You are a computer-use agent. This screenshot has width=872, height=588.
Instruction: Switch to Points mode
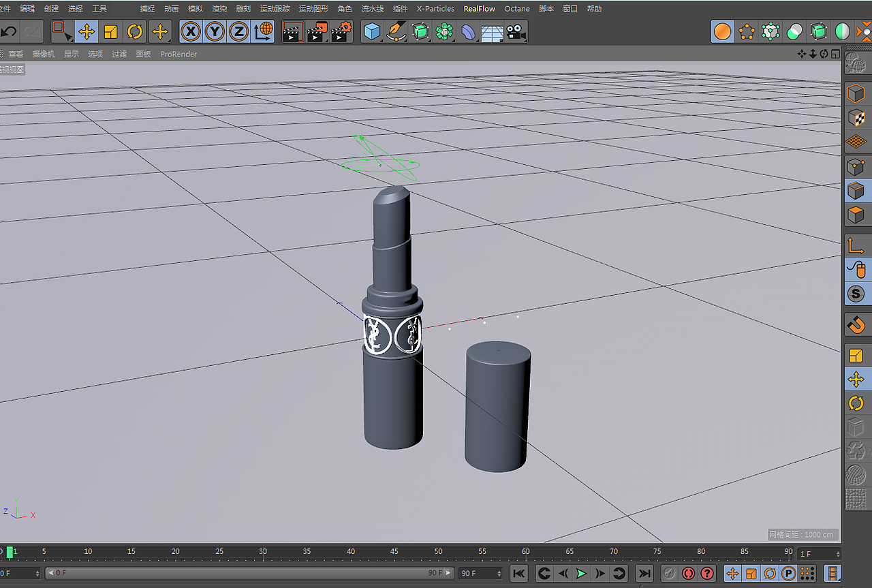coord(856,166)
